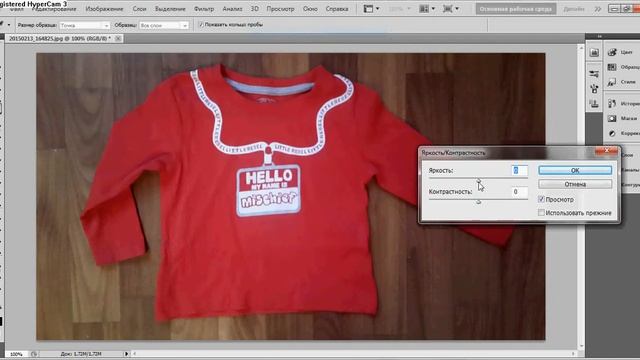Open the Окно menu
This screenshot has width=640, height=360.
click(310, 9)
